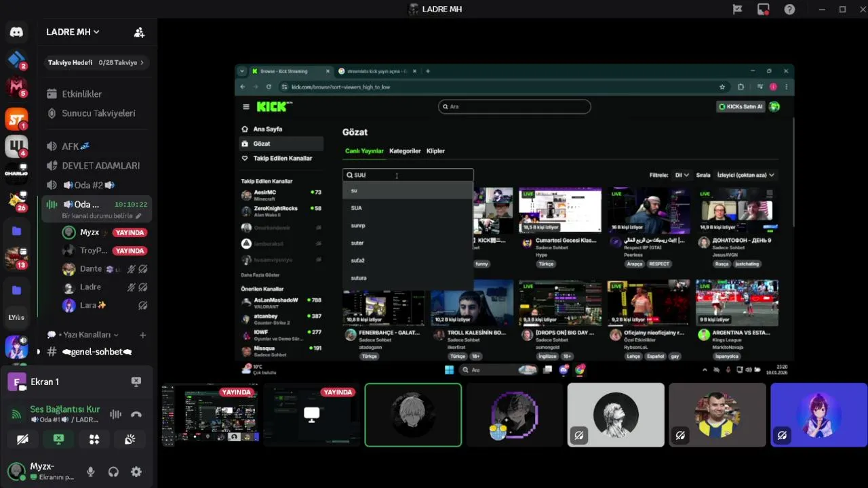Open İzleyici (çoktan aza) sort dropdown
Image resolution: width=868 pixels, height=488 pixels.
tap(746, 175)
